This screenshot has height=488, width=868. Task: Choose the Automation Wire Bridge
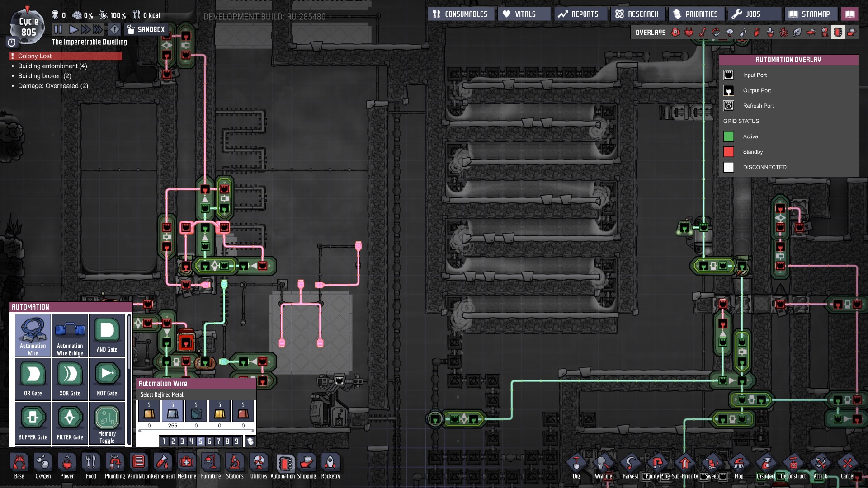tap(70, 335)
